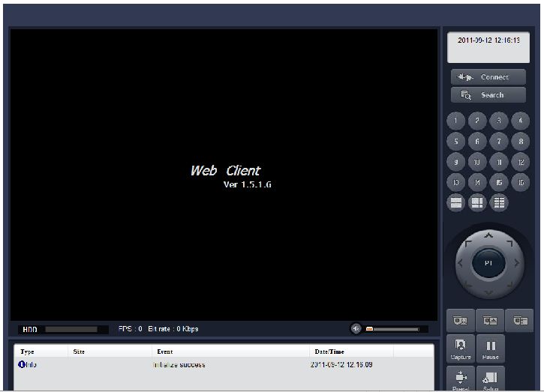The height and width of the screenshot is (392, 544).
Task: Click the HDD usage bar
Action: pyautogui.click(x=71, y=329)
